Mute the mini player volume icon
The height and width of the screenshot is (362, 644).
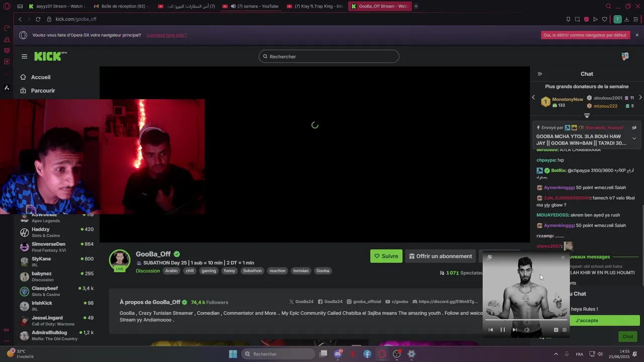527,330
